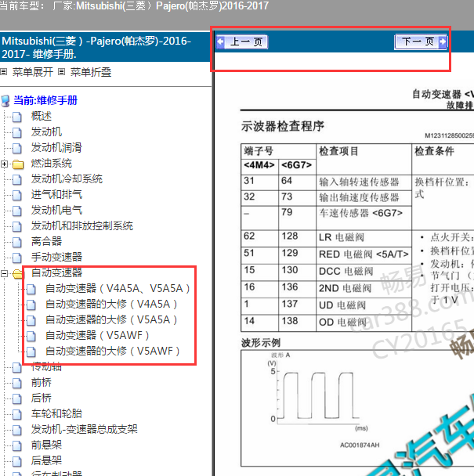The height and width of the screenshot is (476, 474).
Task: Open the 当前:维修手册 root node
Action: click(45, 100)
